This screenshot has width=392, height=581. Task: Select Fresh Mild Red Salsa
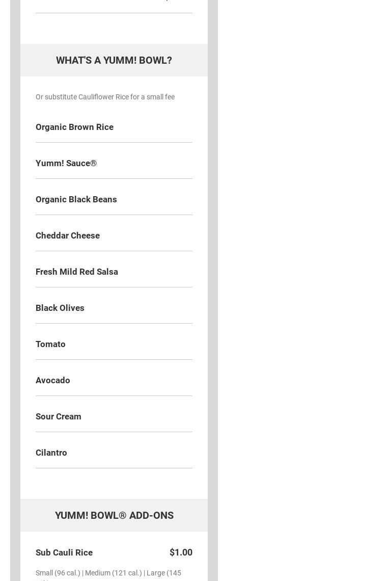pos(77,272)
